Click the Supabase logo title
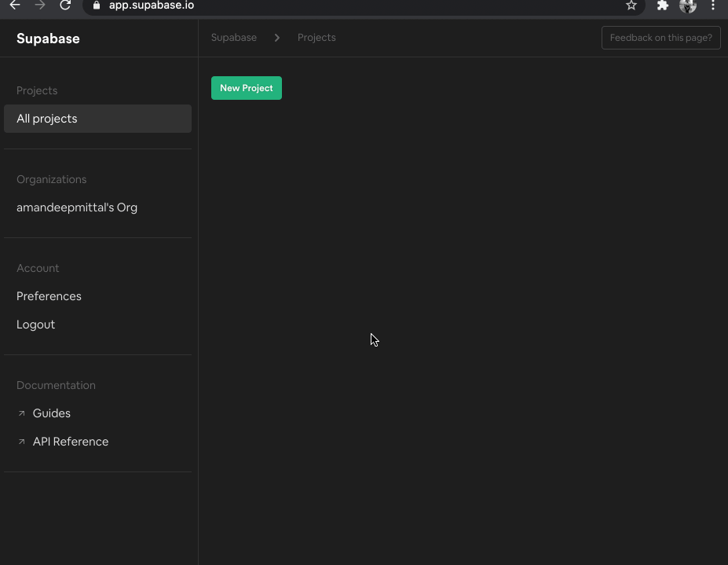This screenshot has width=728, height=565. pos(48,39)
